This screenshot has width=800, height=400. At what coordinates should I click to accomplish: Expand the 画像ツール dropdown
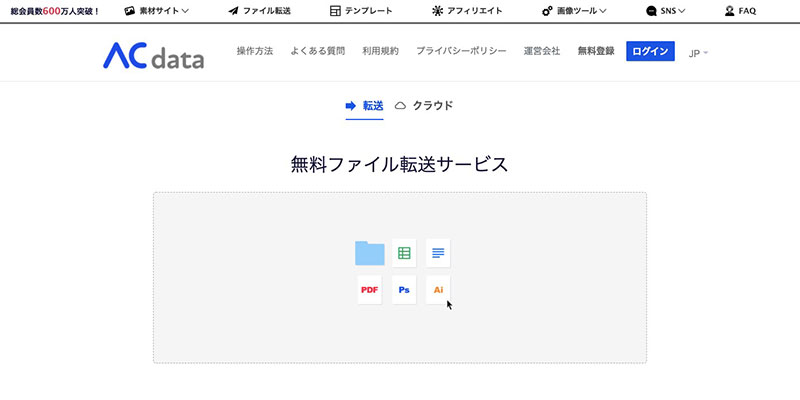tap(603, 11)
